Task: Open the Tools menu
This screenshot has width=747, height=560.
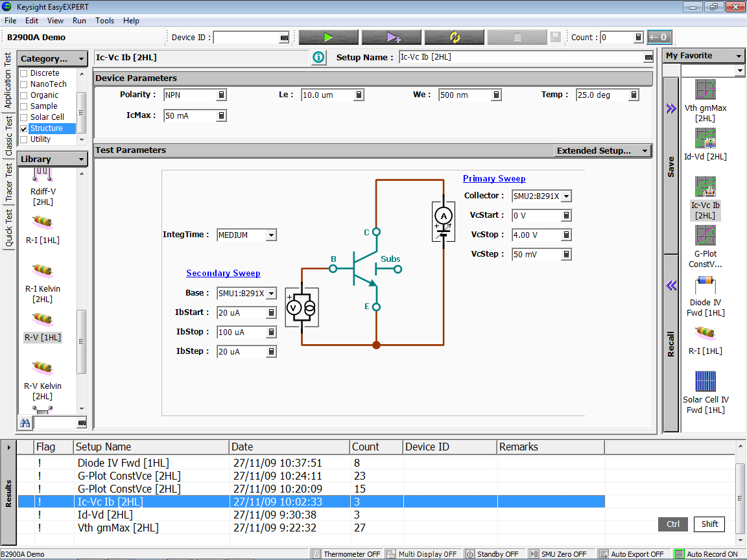Action: point(105,21)
